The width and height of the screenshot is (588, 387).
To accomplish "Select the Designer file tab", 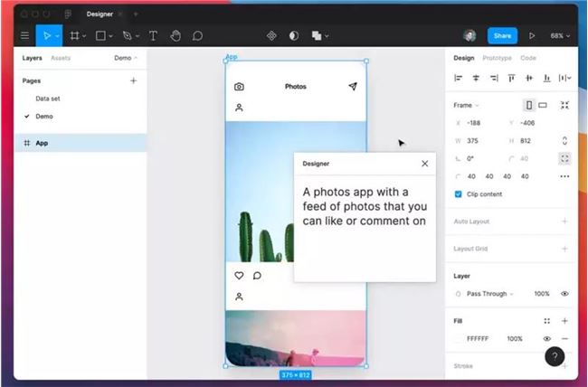I will click(100, 14).
